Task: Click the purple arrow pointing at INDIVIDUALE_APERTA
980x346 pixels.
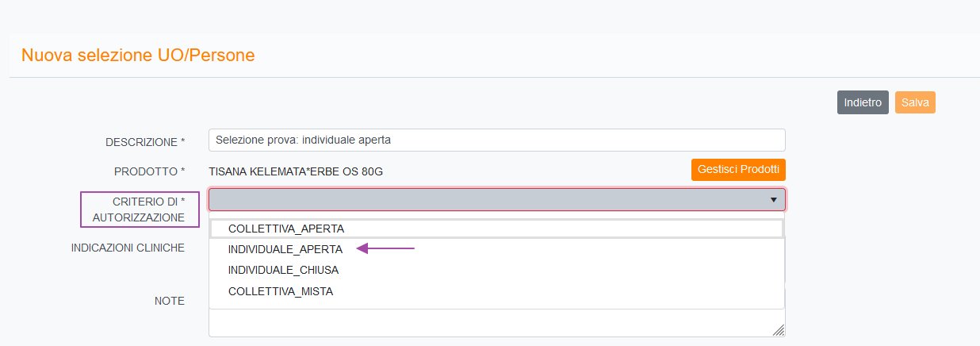Action: [x=385, y=249]
